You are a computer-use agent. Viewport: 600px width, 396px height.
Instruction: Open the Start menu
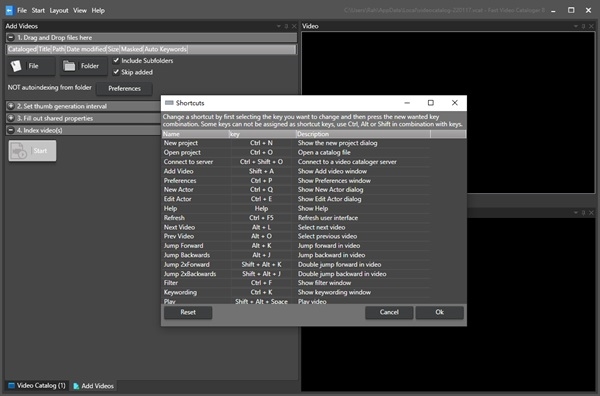(38, 10)
